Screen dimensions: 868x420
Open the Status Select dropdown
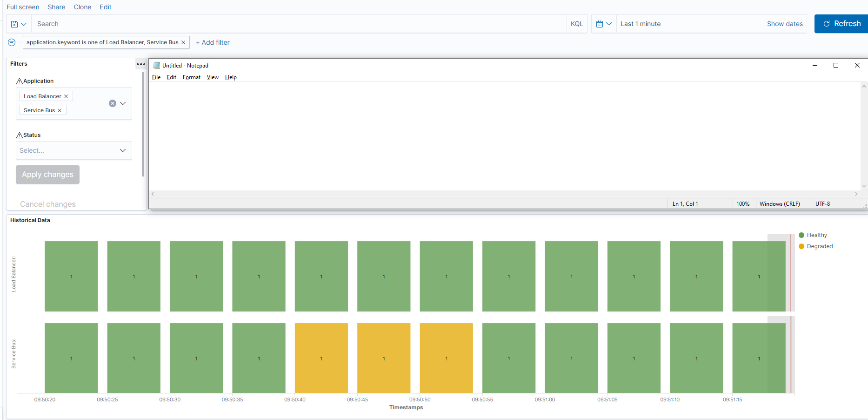coord(73,150)
